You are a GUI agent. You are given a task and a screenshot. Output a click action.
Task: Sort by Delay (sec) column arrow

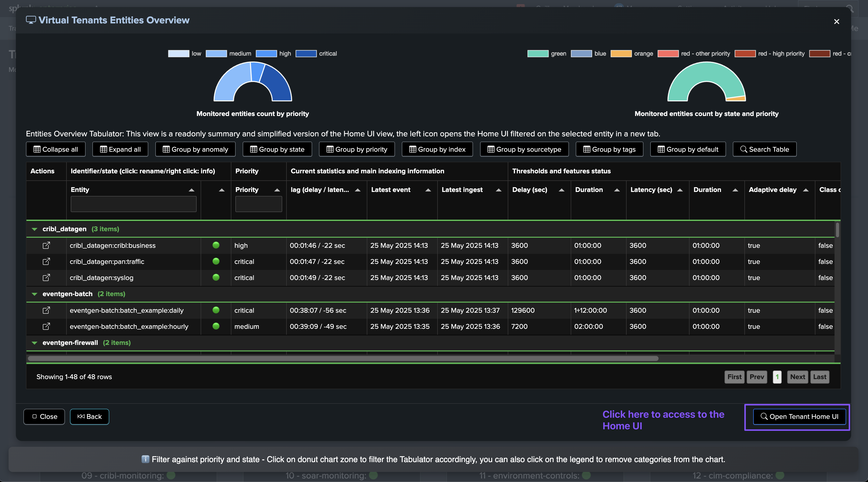561,190
